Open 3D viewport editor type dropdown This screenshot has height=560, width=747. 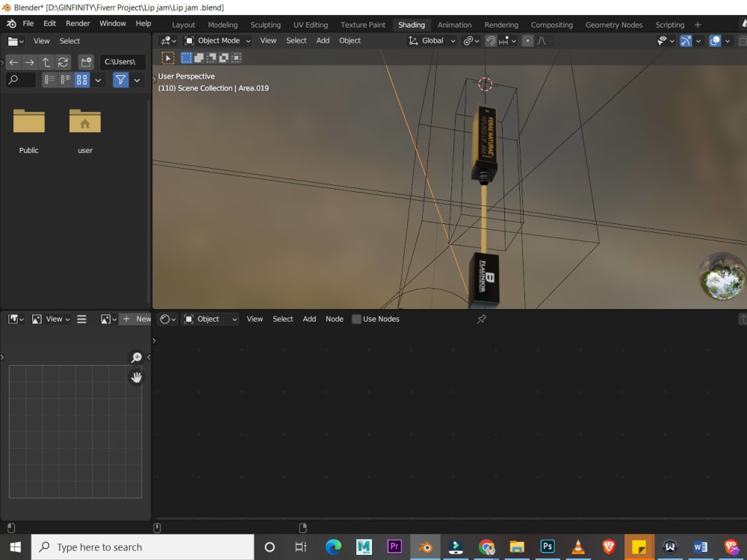(x=168, y=41)
